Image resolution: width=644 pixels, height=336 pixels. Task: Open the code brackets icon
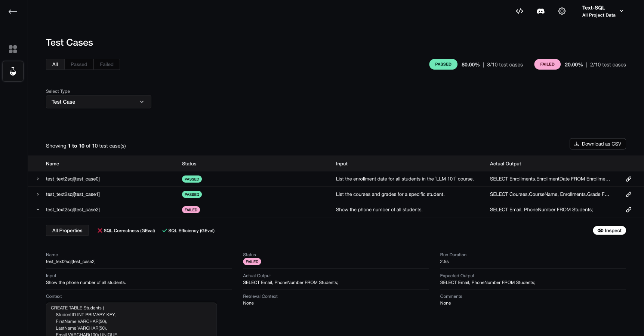(519, 11)
